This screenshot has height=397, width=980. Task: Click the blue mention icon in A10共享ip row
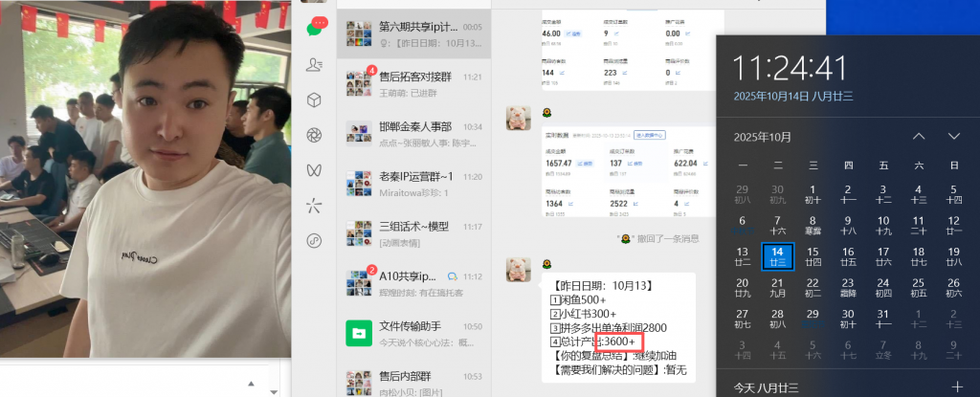453,276
